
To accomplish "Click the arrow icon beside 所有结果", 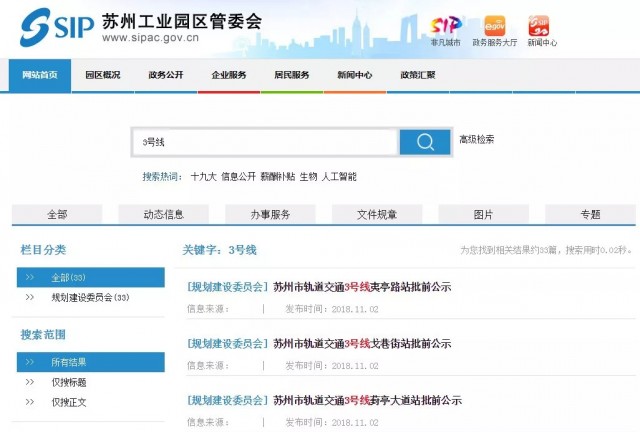I will tap(30, 362).
